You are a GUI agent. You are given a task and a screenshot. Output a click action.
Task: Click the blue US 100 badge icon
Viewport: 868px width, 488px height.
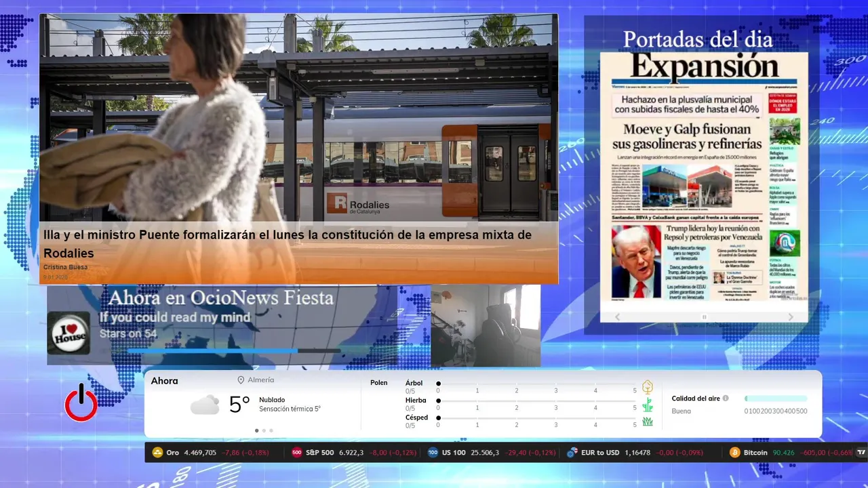[433, 452]
